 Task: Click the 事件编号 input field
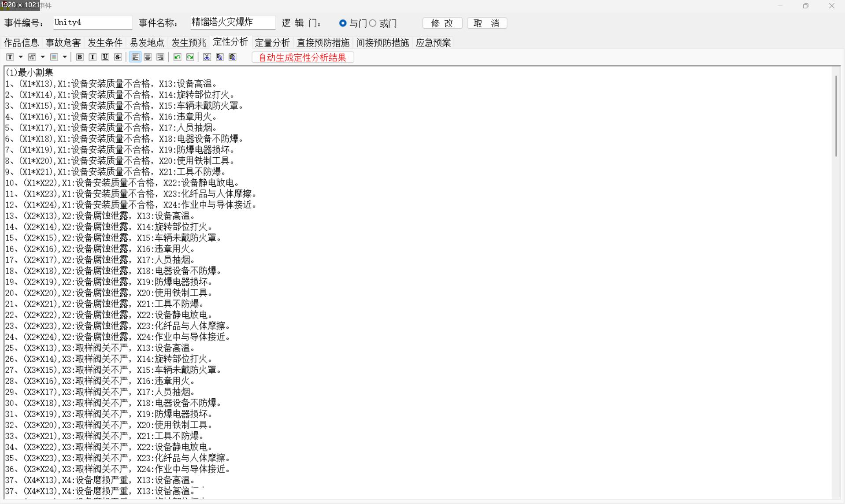click(92, 22)
